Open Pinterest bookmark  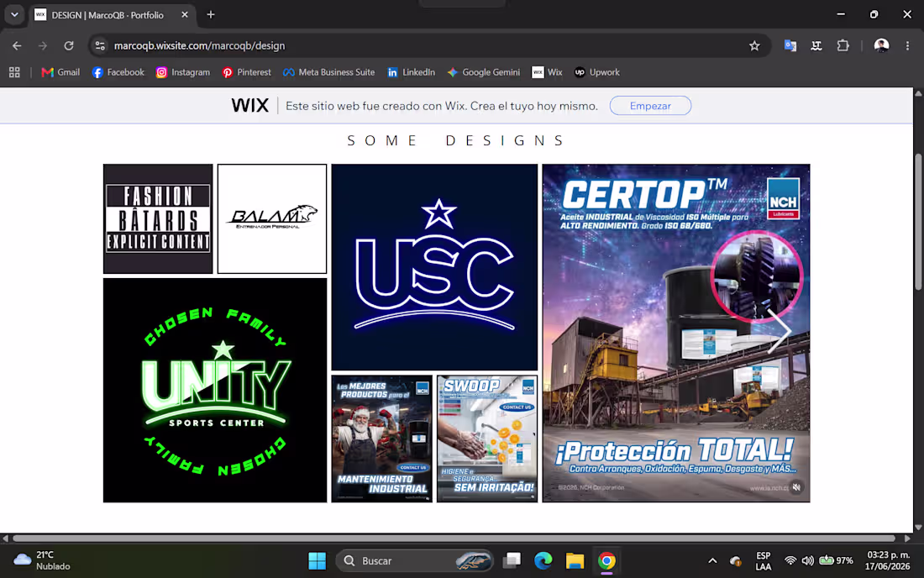[246, 72]
